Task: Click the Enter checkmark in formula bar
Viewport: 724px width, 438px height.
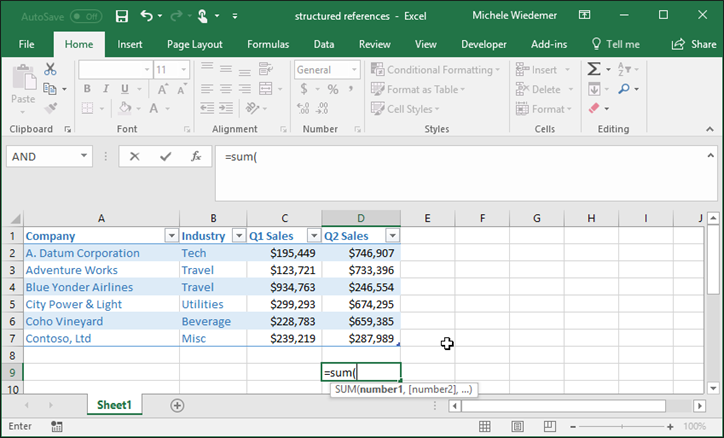Action: click(165, 156)
